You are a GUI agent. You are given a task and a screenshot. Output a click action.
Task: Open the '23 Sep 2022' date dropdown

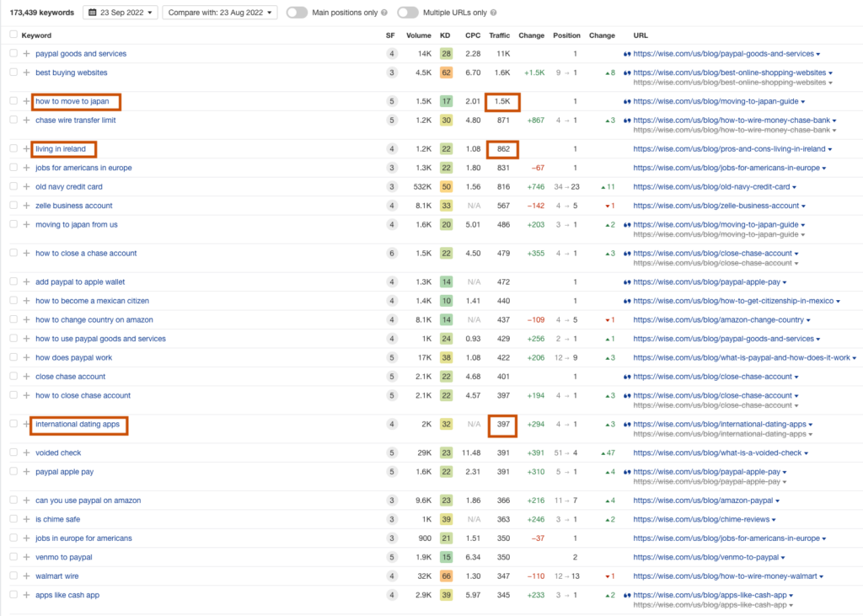click(x=119, y=13)
